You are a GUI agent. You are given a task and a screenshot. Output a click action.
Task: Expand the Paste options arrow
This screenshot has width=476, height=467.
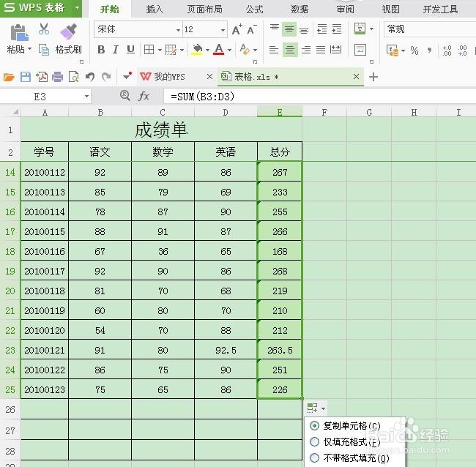coord(30,49)
